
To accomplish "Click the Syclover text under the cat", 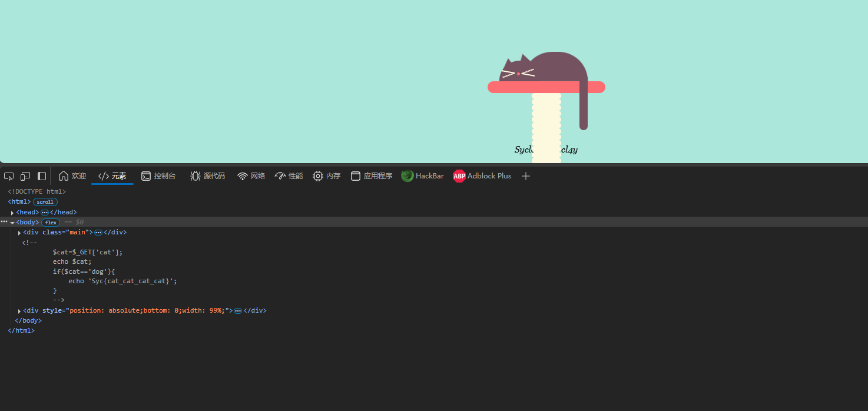I will (x=546, y=150).
